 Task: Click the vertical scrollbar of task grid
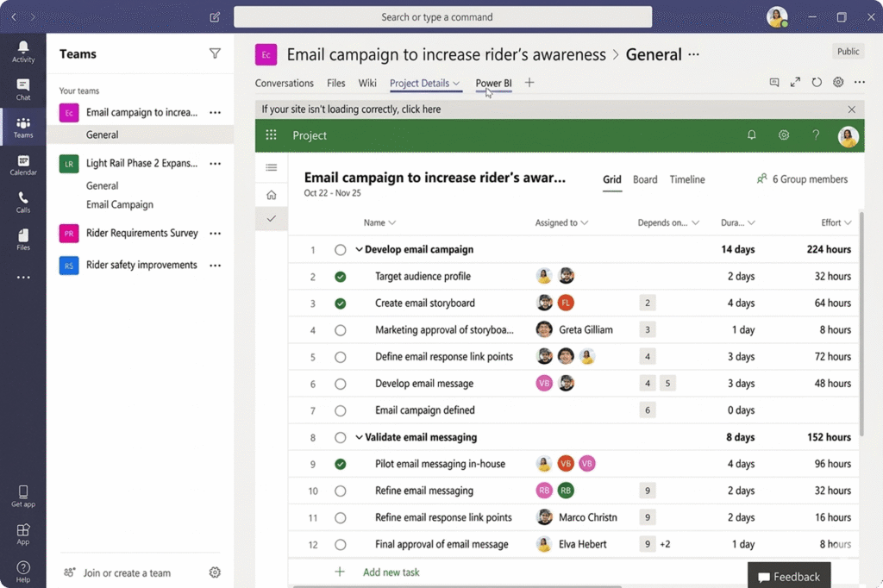(x=861, y=324)
